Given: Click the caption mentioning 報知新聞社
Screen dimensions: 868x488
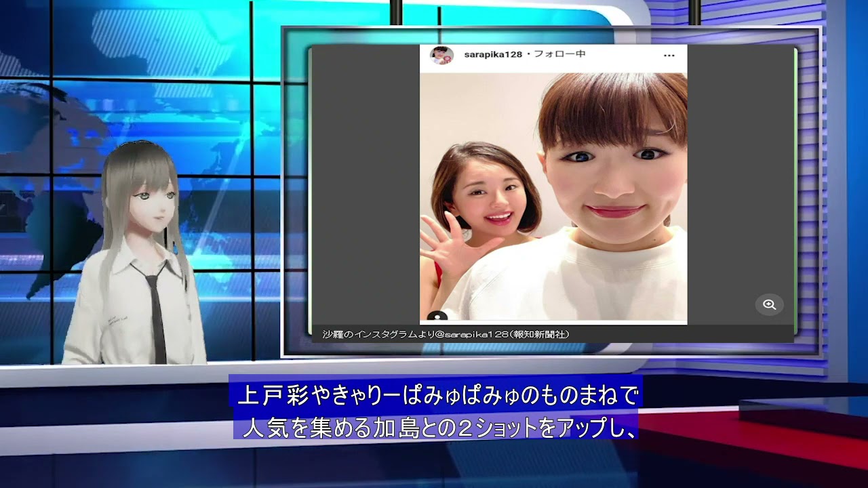Looking at the screenshot, I should (x=446, y=334).
